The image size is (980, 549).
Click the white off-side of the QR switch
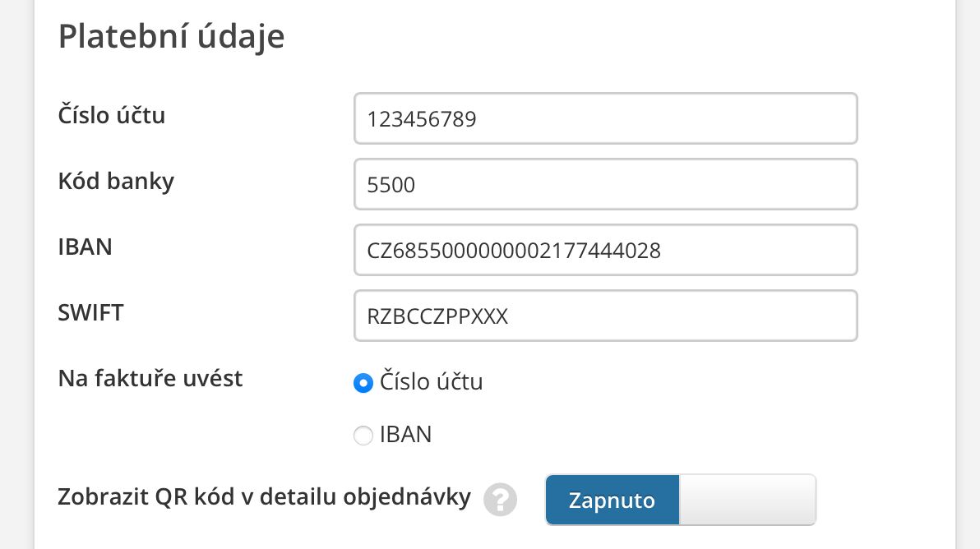pos(747,500)
